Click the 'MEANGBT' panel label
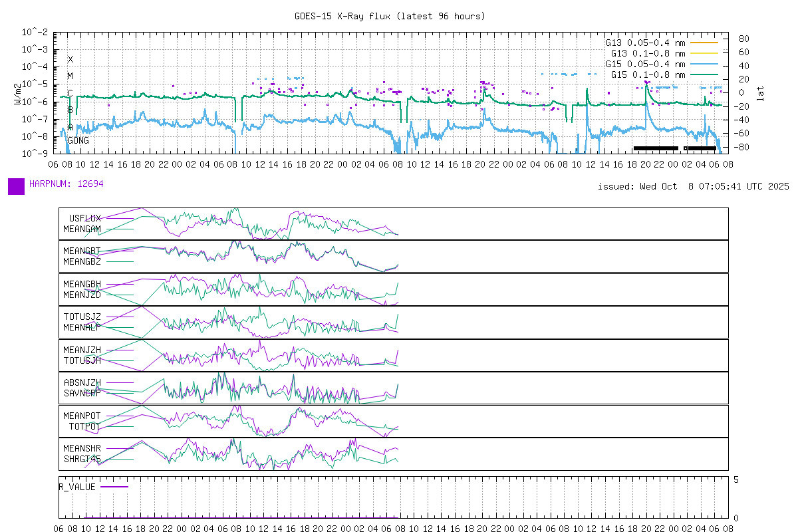This screenshot has height=532, width=798. [82, 251]
